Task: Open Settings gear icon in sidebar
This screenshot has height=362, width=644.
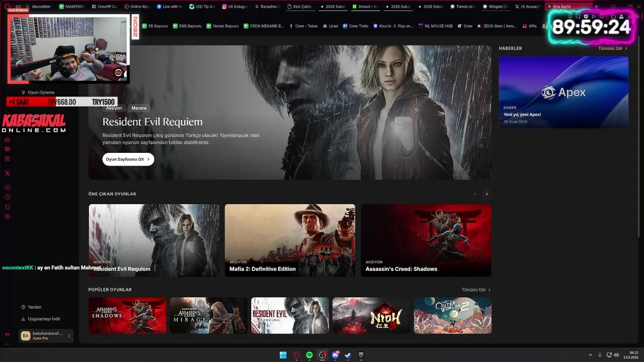Action: (x=8, y=217)
